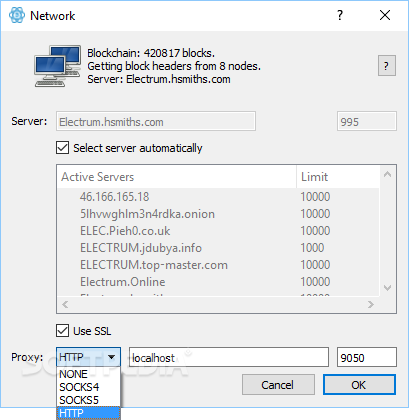
Task: Select server 46.166.165.18
Action: (x=114, y=197)
